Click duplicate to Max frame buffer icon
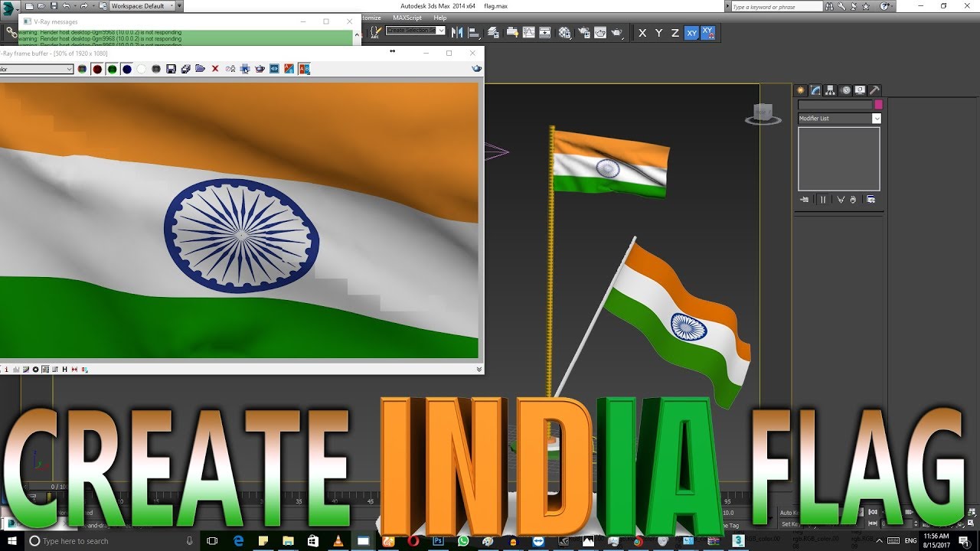Screen dimensions: 980x551 coord(230,69)
